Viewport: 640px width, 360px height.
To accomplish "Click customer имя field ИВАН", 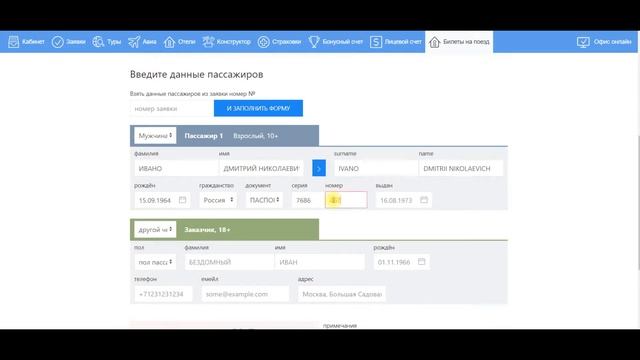I will [320, 262].
